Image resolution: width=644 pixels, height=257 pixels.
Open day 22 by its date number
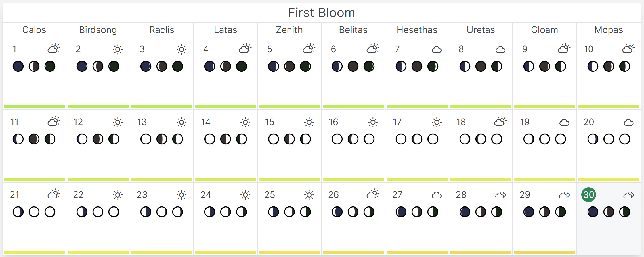click(78, 195)
